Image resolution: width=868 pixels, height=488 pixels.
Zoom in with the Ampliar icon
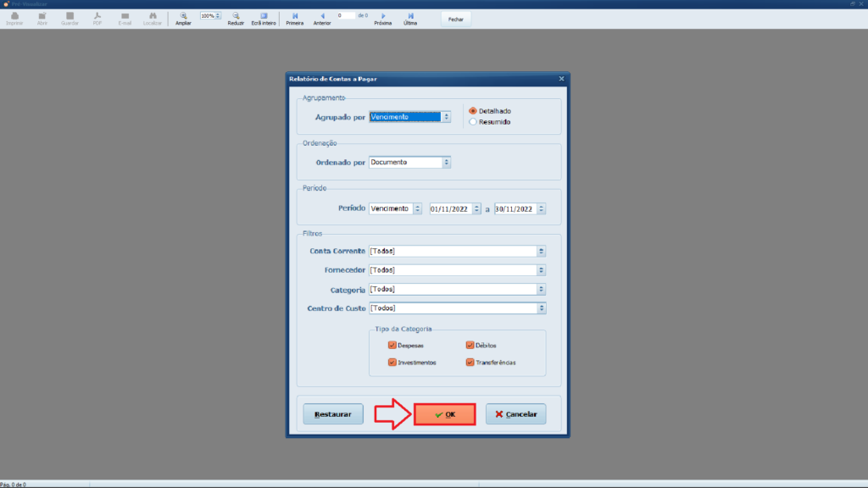pyautogui.click(x=183, y=19)
